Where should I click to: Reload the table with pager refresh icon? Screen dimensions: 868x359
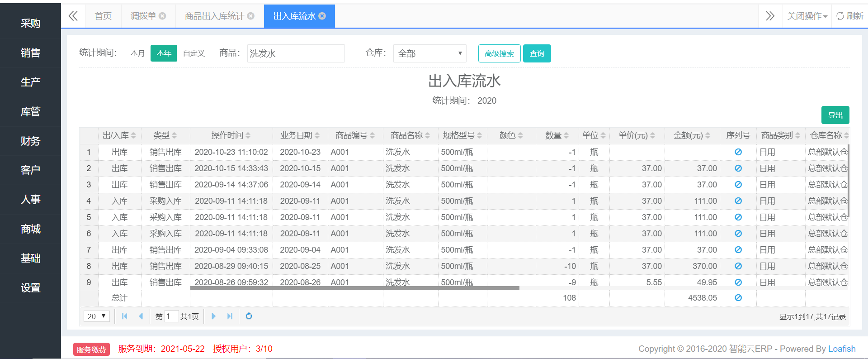pos(249,316)
